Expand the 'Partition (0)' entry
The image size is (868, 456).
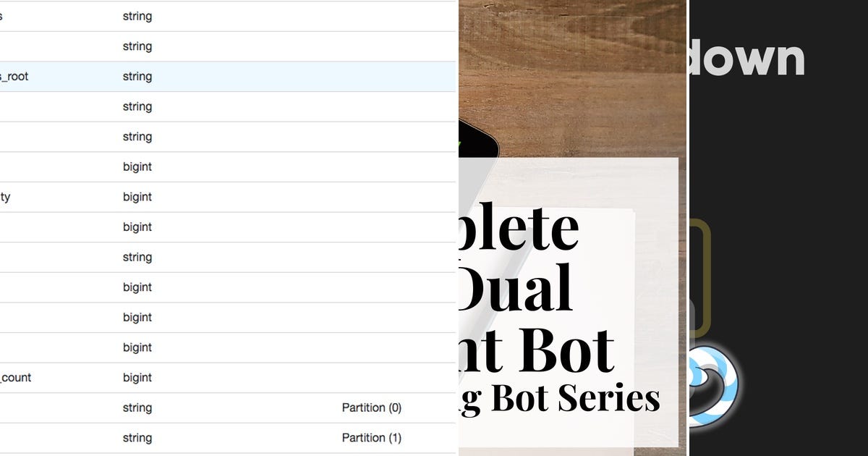point(372,408)
